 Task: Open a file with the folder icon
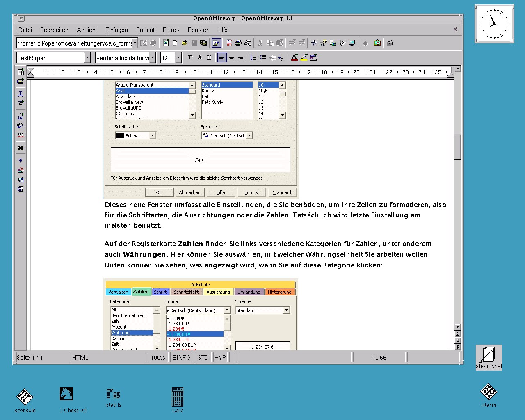coord(185,43)
